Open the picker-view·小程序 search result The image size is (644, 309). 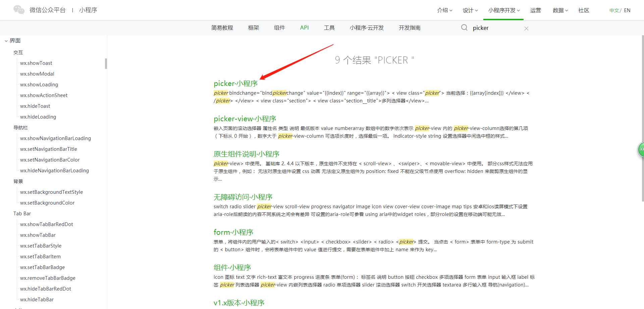[x=245, y=119]
